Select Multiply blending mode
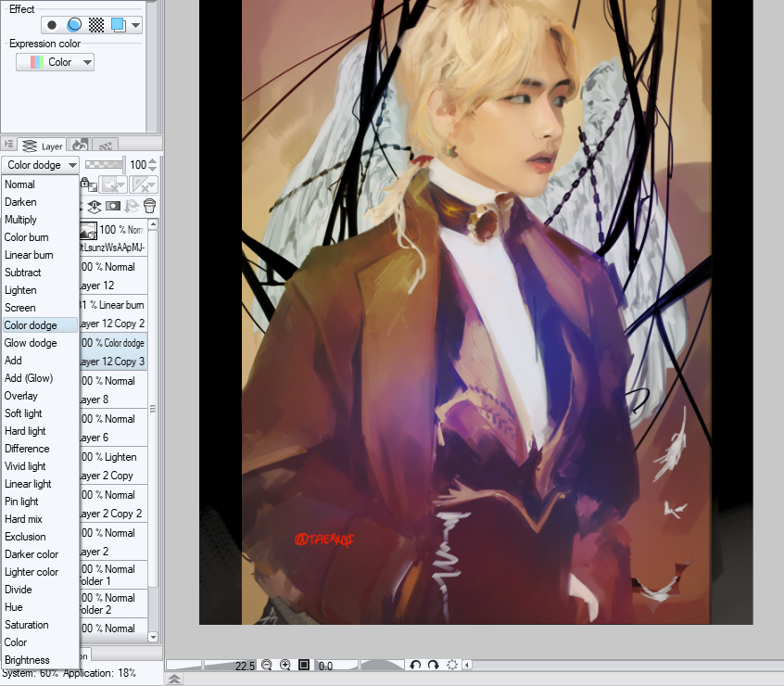Image resolution: width=784 pixels, height=686 pixels. (x=41, y=220)
